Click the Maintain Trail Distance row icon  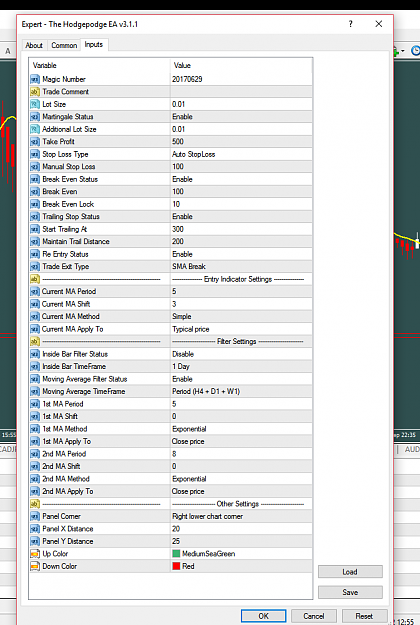tap(35, 242)
